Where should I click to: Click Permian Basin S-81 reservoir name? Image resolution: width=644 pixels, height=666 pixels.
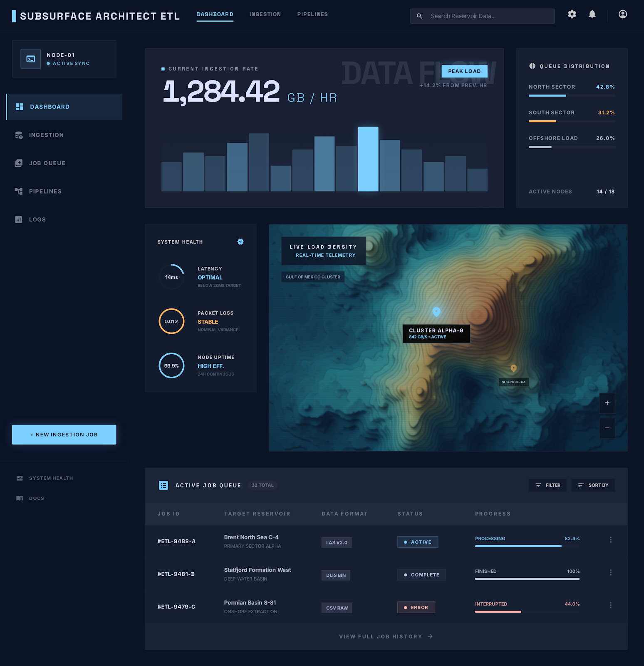pos(250,603)
